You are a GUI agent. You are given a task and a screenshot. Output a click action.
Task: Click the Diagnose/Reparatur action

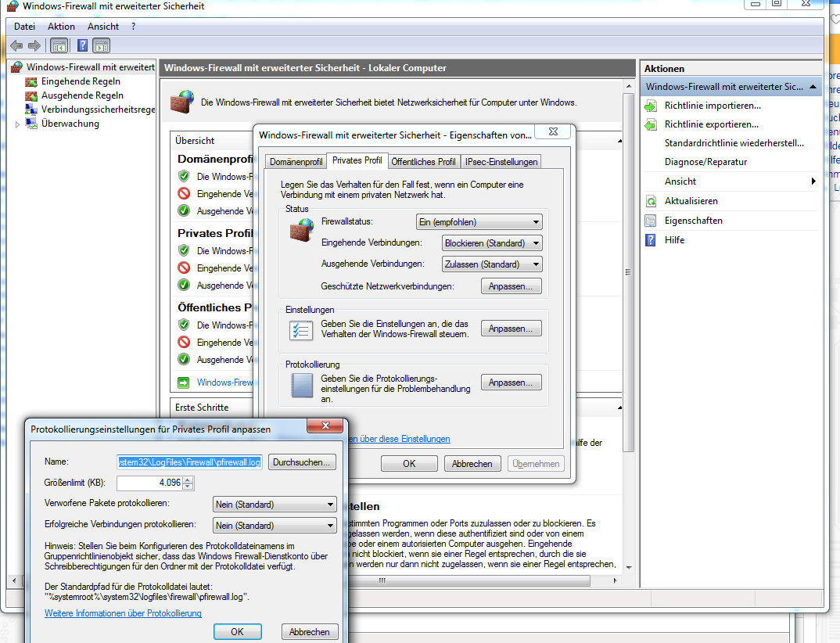pos(705,162)
